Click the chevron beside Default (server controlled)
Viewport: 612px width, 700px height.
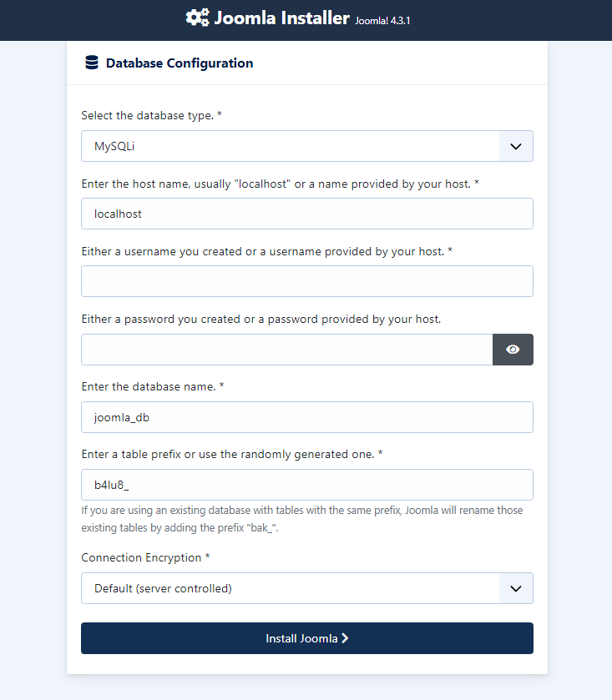[x=516, y=588]
